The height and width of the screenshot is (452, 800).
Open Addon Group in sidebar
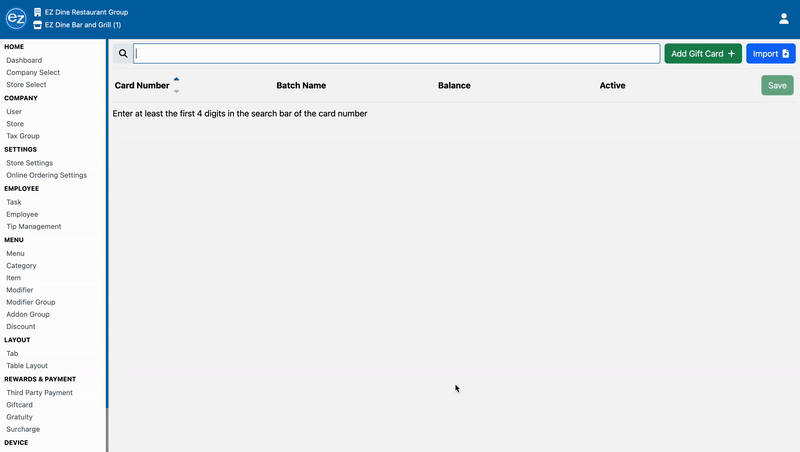tap(28, 314)
